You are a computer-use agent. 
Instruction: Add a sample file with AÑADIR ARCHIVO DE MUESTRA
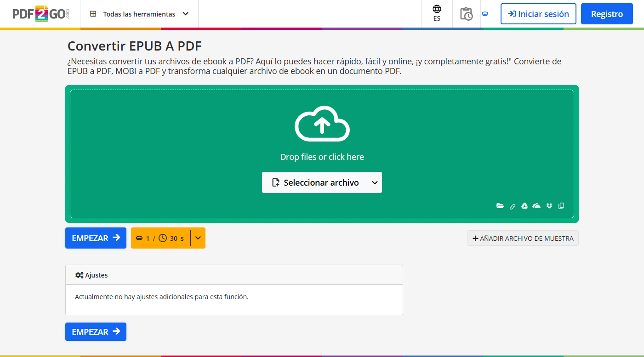point(523,238)
